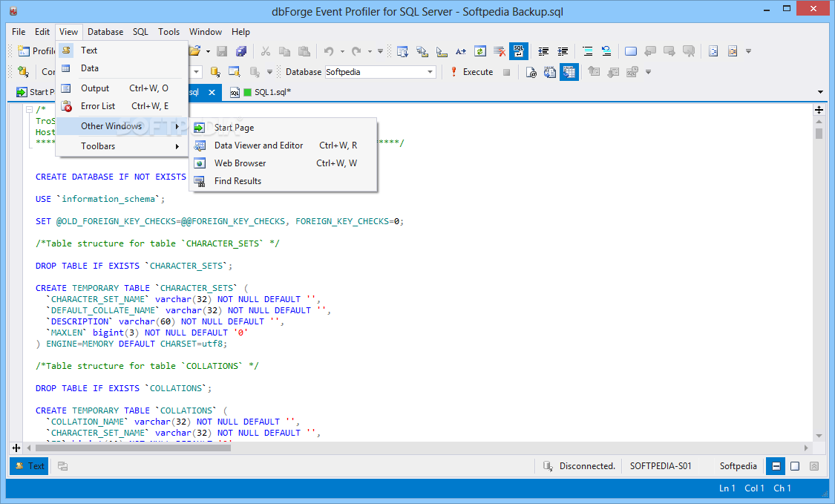
Task: Expand the Open file dropdown arrow
Action: pos(208,52)
